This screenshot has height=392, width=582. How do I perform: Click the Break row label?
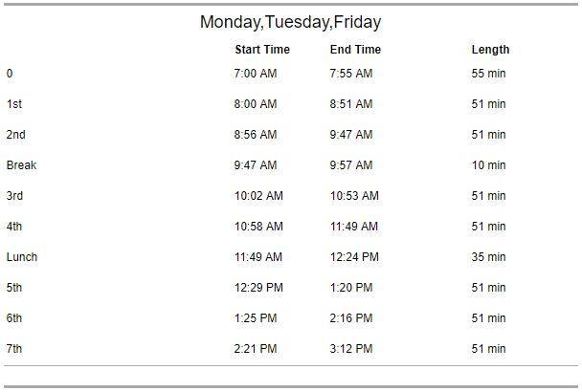[x=21, y=165]
